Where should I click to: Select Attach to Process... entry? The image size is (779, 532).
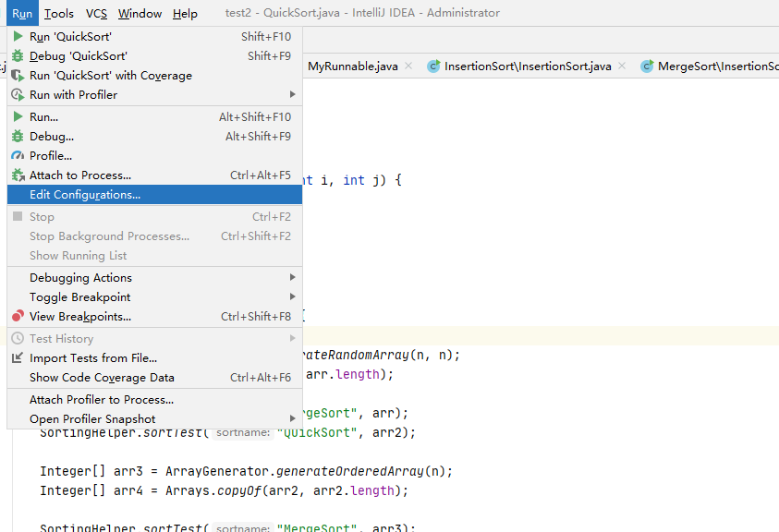154,175
